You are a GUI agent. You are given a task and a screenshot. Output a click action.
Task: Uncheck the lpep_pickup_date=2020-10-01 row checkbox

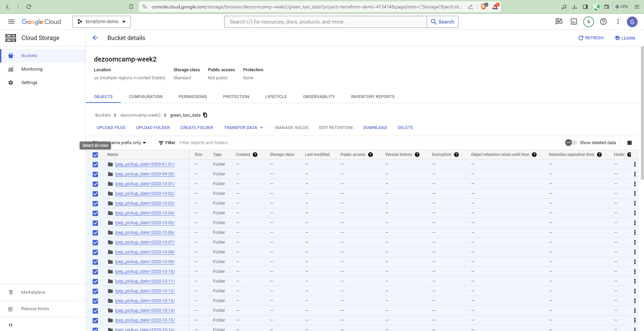95,184
